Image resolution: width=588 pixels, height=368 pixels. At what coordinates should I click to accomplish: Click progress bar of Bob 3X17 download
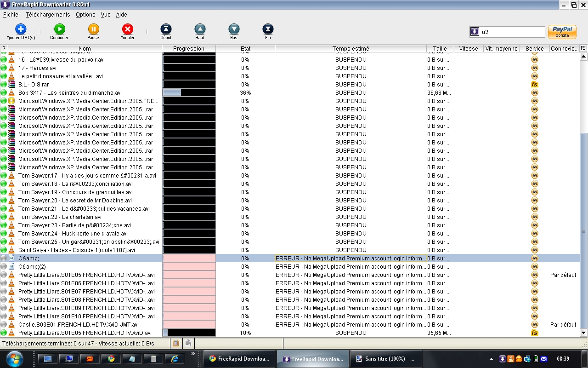189,92
